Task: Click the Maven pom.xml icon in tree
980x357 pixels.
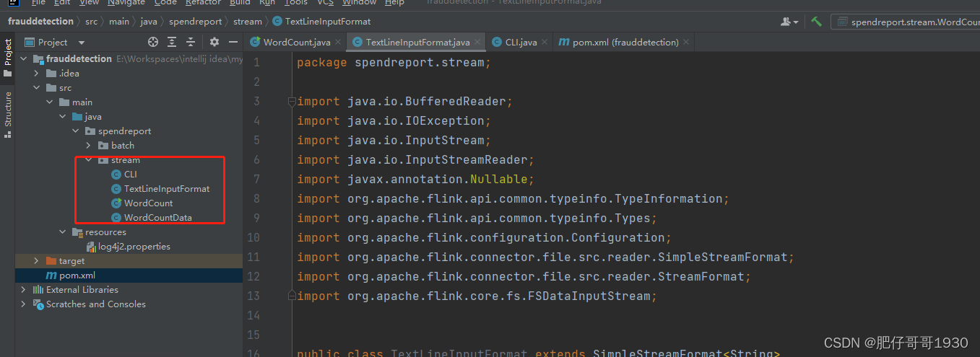Action: [x=51, y=275]
